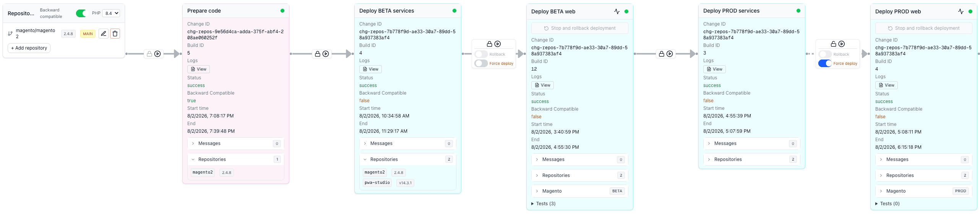This screenshot has width=980, height=214.
Task: View logs for Deploy BETA web
Action: (543, 85)
